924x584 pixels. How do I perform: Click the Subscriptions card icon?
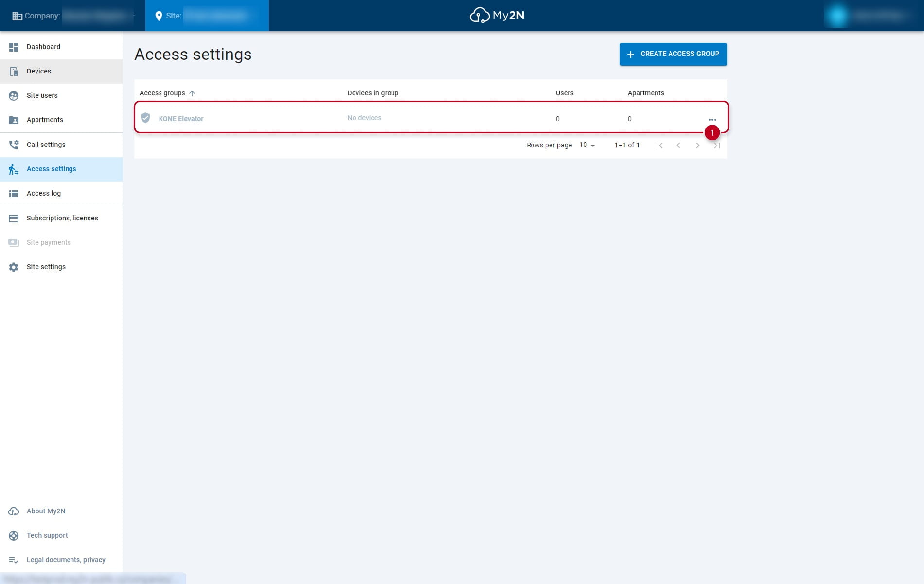pos(14,219)
